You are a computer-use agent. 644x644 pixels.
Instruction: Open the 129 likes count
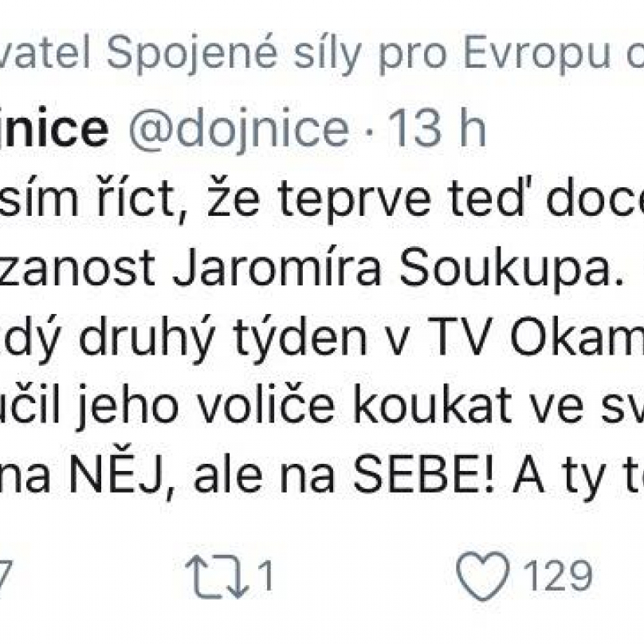558,575
